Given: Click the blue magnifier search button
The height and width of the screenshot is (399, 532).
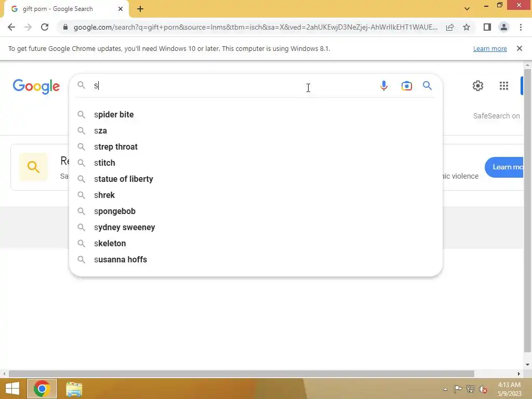Looking at the screenshot, I should pyautogui.click(x=427, y=86).
